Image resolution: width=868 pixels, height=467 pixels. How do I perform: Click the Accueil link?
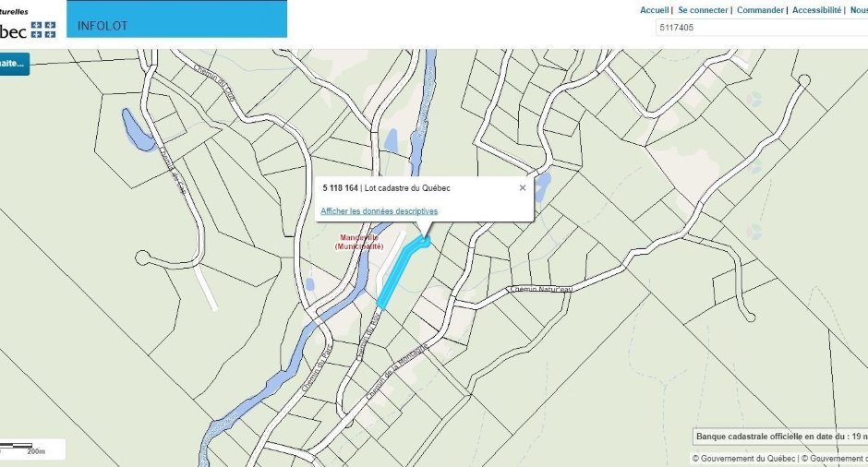pos(655,10)
